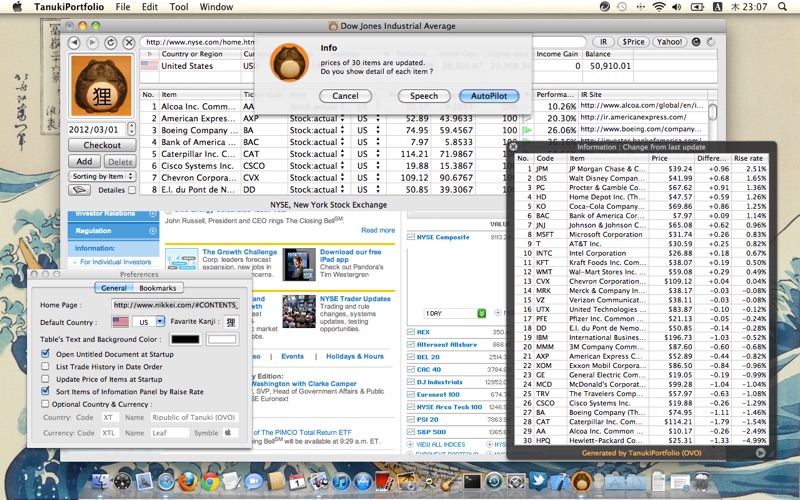The height and width of the screenshot is (500, 800).
Task: Click the Read more link on NYSE page
Action: point(378,230)
